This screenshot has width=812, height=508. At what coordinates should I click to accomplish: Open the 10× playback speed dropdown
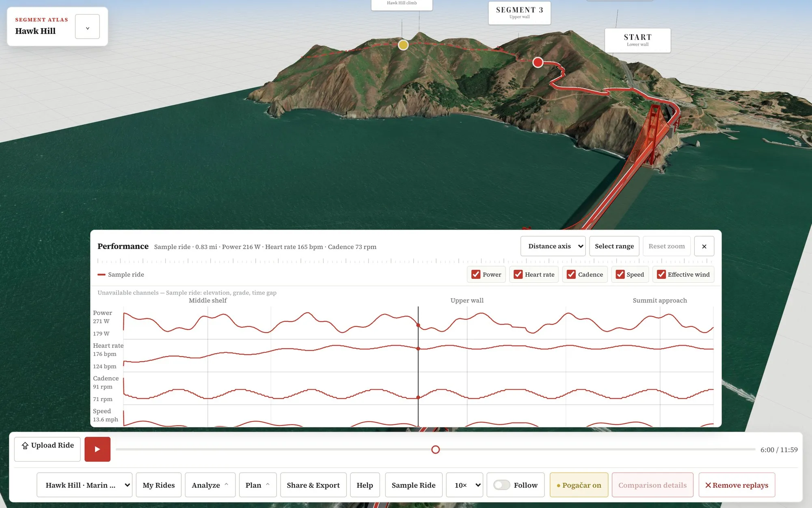coord(464,485)
